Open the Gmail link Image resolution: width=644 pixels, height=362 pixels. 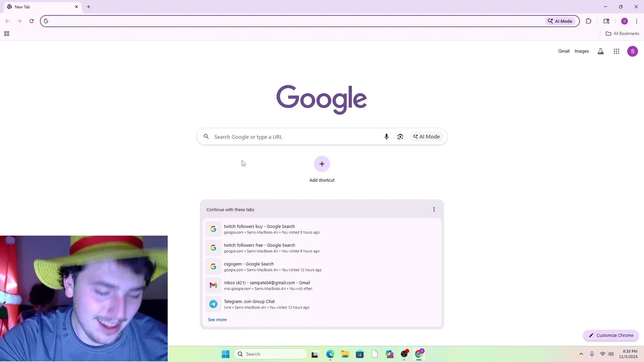pyautogui.click(x=563, y=51)
